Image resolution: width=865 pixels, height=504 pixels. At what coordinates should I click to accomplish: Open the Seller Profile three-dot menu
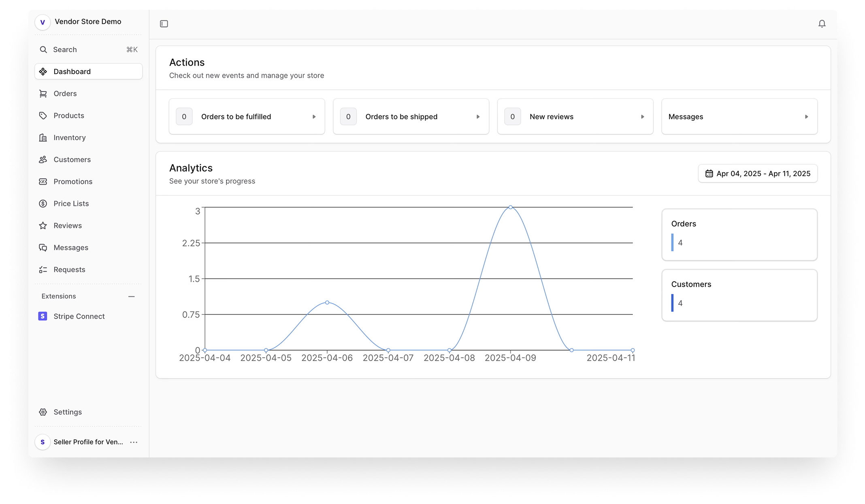[134, 442]
